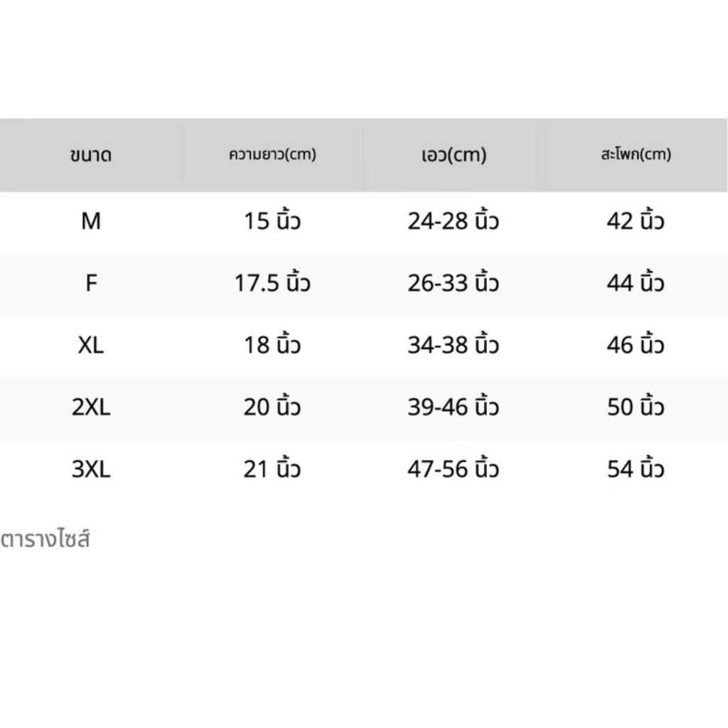Click the 20 นิ้ว length cell
Image resolution: width=728 pixels, height=728 pixels.
272,407
